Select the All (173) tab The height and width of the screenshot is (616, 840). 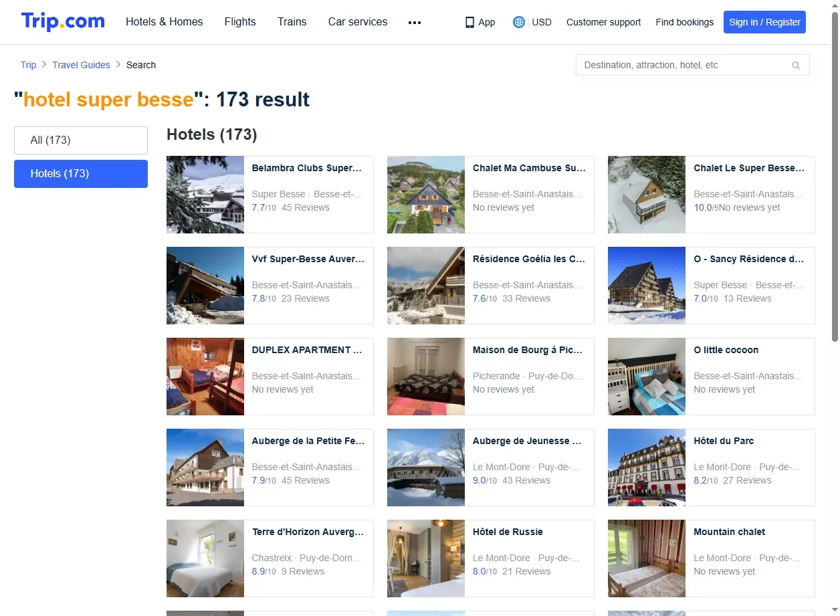click(x=81, y=140)
